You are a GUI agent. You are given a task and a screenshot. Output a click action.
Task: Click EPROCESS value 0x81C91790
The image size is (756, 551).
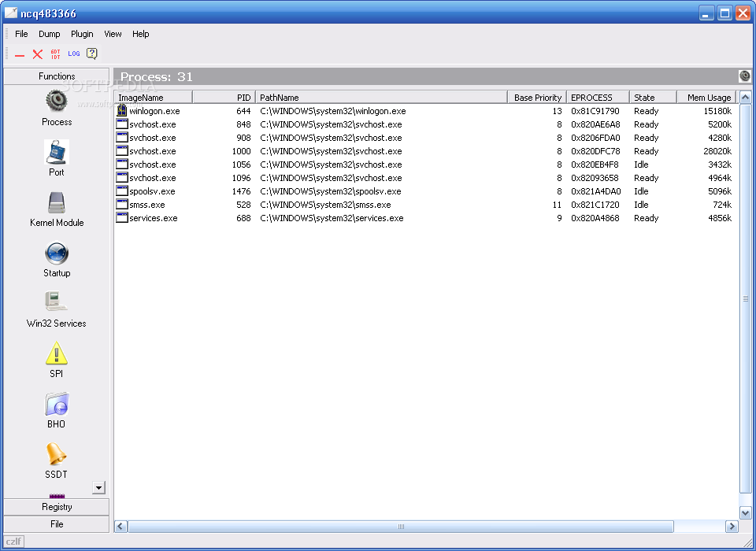595,111
